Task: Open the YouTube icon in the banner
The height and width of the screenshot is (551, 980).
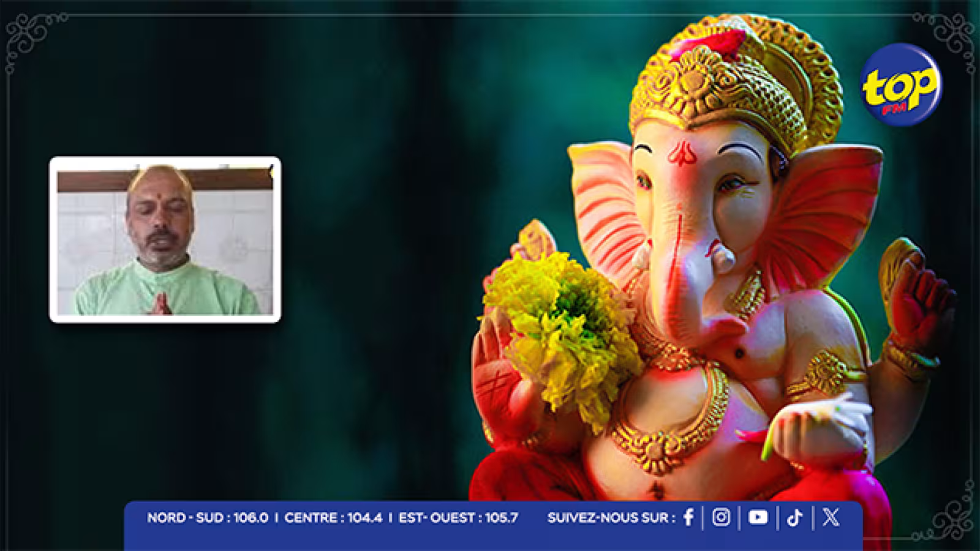Action: 758,517
